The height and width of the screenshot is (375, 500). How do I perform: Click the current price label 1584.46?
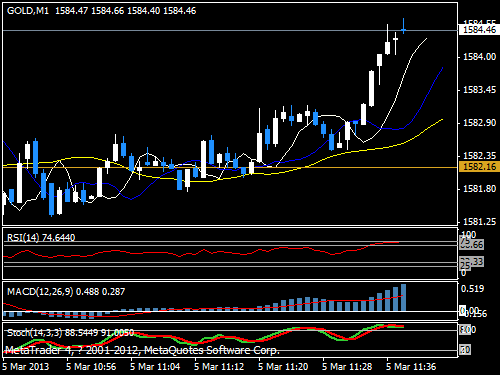[x=479, y=30]
